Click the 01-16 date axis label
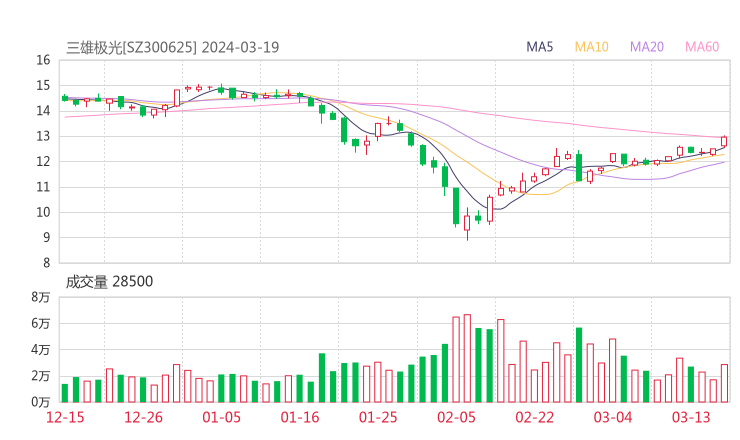Image resolution: width=740 pixels, height=440 pixels. 300,417
